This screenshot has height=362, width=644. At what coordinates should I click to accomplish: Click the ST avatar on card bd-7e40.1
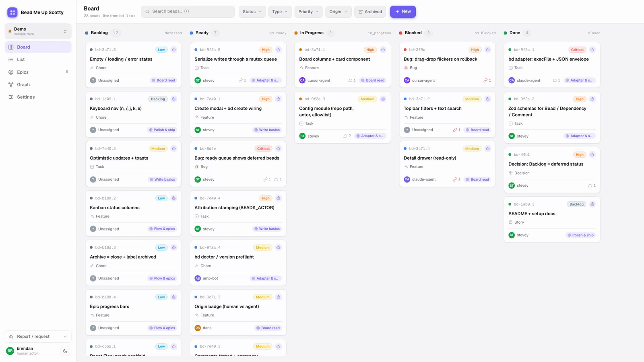[198, 130]
